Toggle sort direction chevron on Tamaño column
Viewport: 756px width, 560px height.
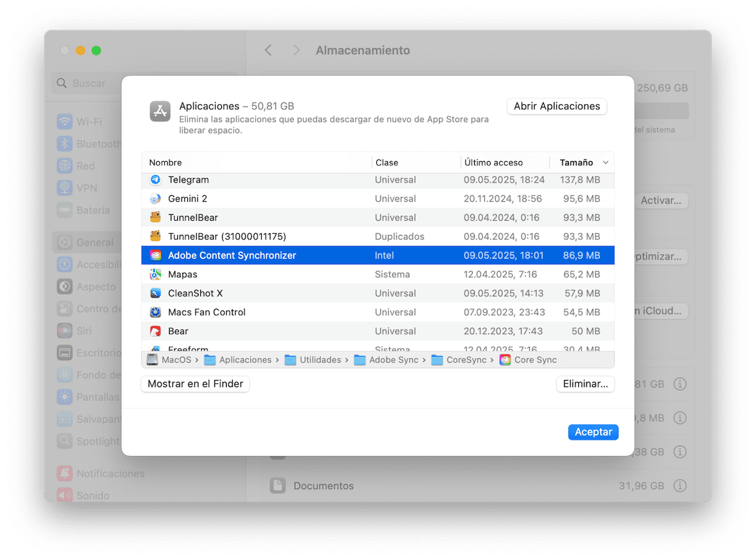pos(606,163)
